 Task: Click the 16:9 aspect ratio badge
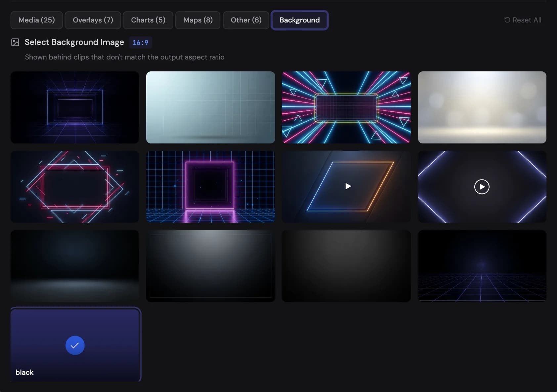pos(140,42)
